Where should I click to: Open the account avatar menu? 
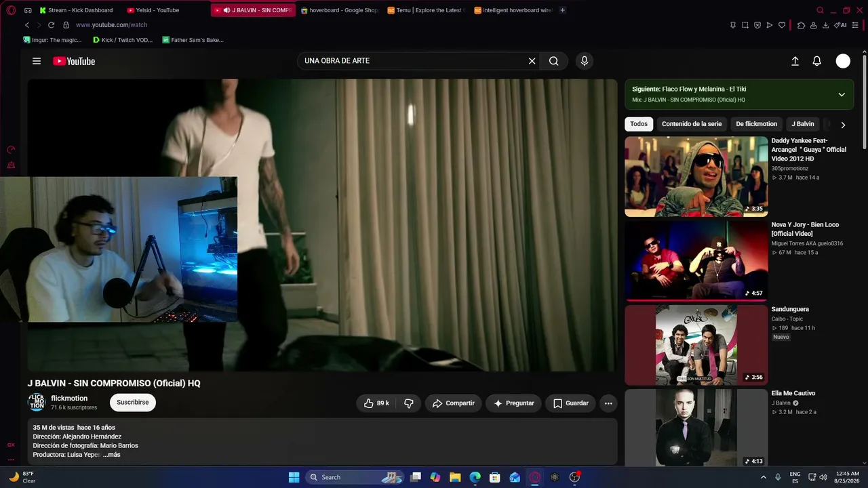pyautogui.click(x=843, y=61)
